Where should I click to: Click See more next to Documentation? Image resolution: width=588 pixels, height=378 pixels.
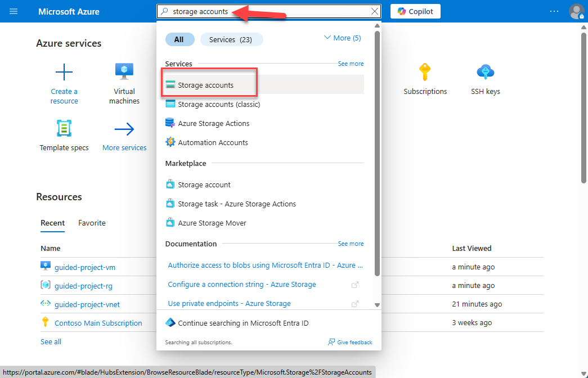[x=351, y=244]
